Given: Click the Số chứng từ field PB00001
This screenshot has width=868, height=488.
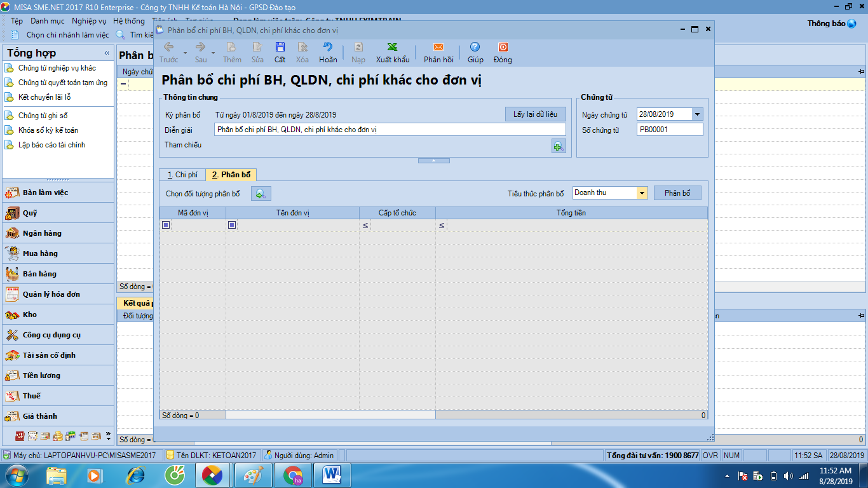Looking at the screenshot, I should click(x=670, y=130).
